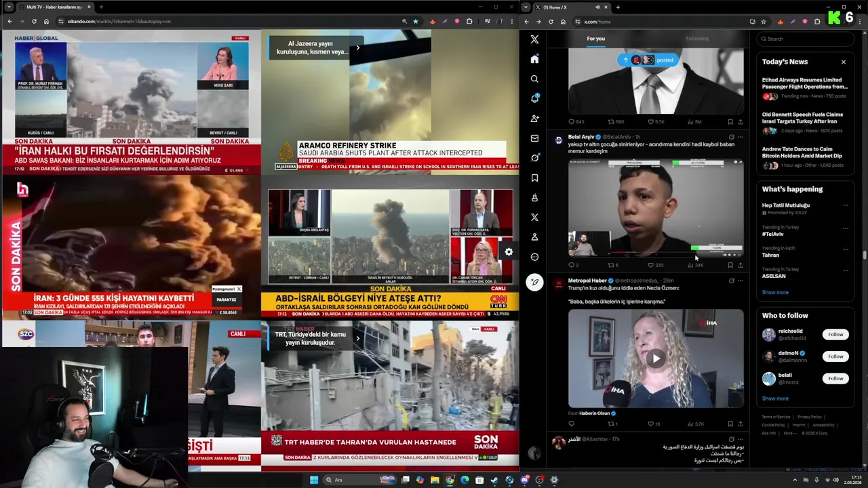Image resolution: width=868 pixels, height=488 pixels.
Task: Open Chrome from the taskbar
Action: [450, 480]
